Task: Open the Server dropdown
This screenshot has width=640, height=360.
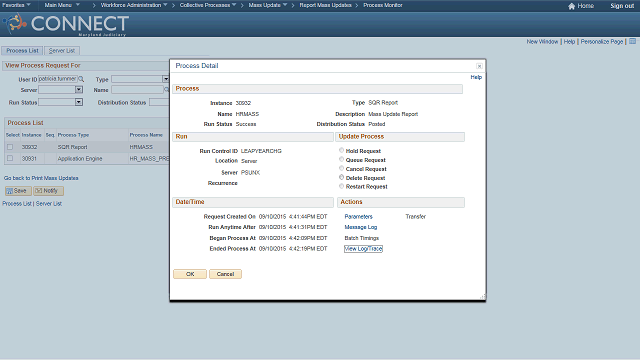Action: (x=79, y=89)
